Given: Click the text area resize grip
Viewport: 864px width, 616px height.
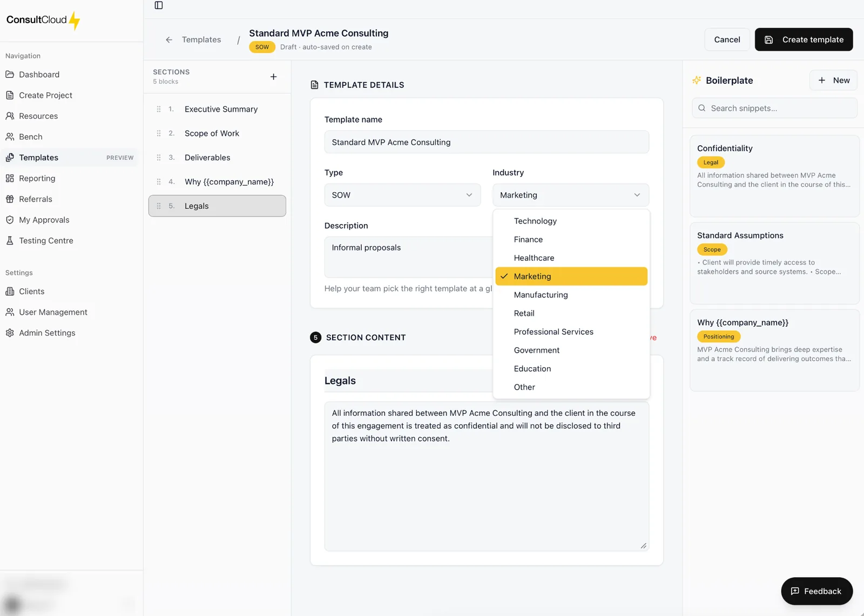Looking at the screenshot, I should pyautogui.click(x=643, y=546).
